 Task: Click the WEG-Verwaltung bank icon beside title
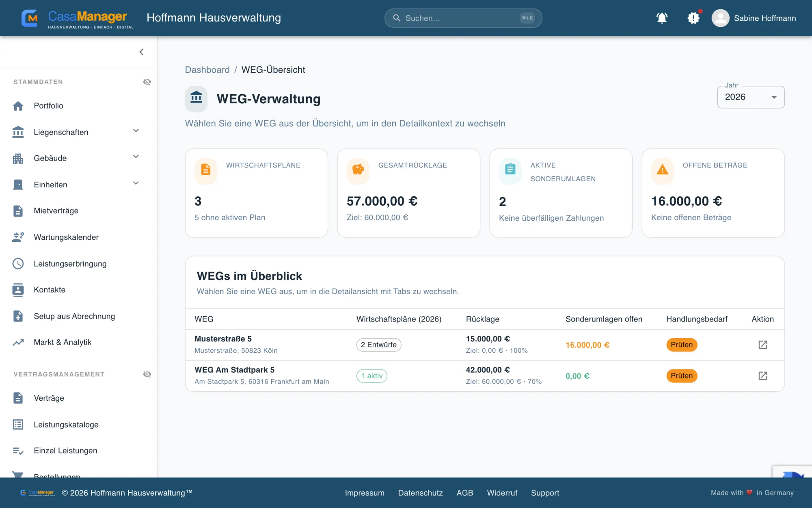[196, 98]
